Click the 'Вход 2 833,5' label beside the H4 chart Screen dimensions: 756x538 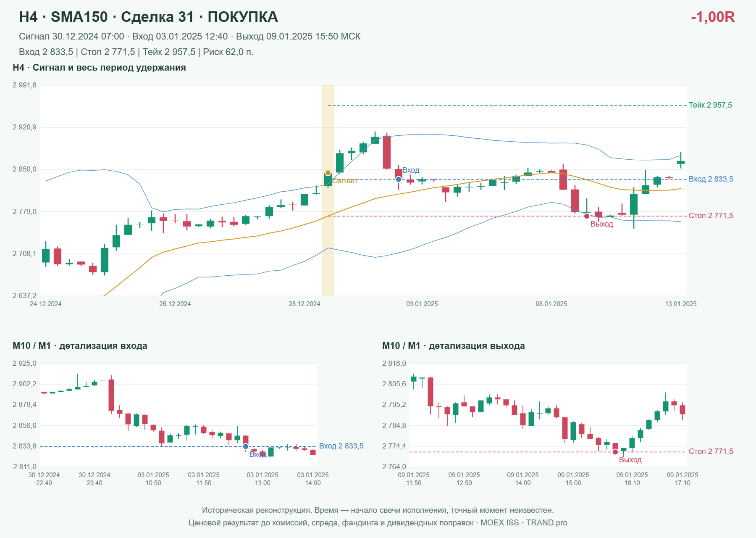pos(711,179)
